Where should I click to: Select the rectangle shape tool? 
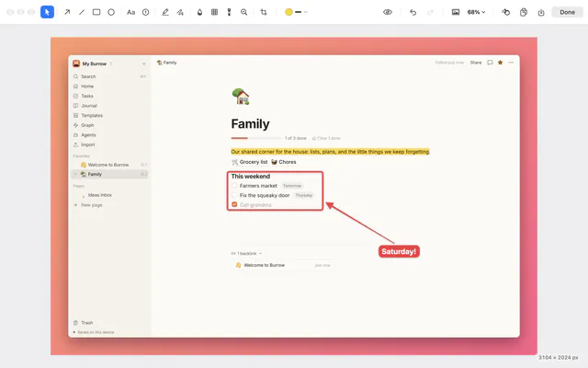[x=96, y=12]
